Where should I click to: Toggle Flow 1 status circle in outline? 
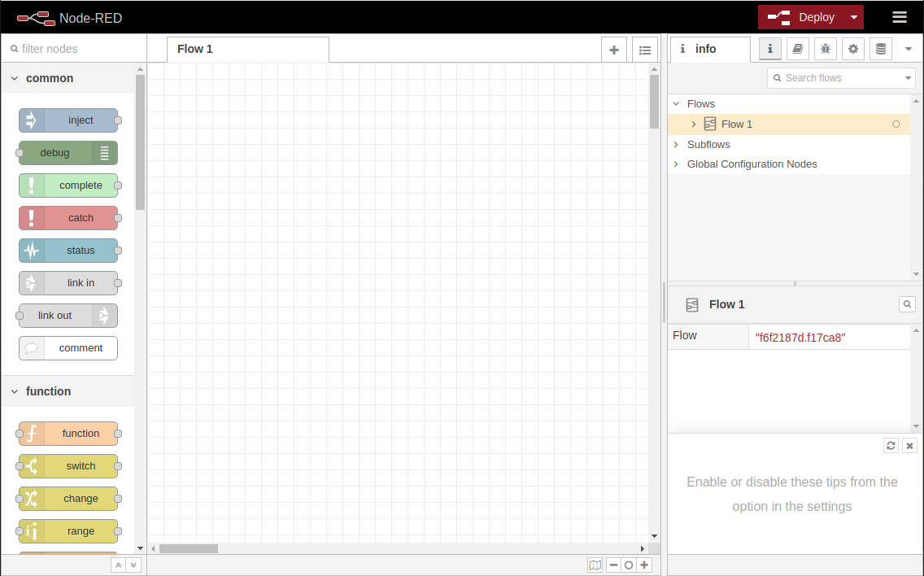point(896,124)
